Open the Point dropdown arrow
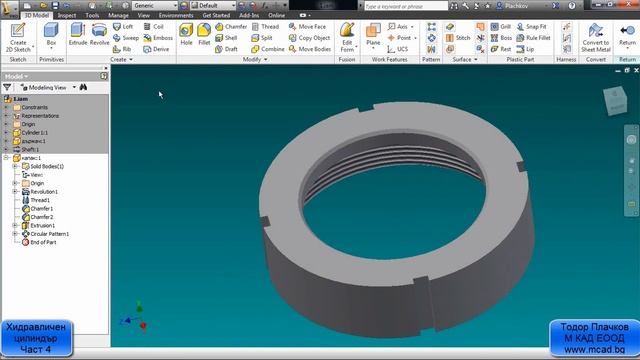640x360 pixels. (x=416, y=38)
